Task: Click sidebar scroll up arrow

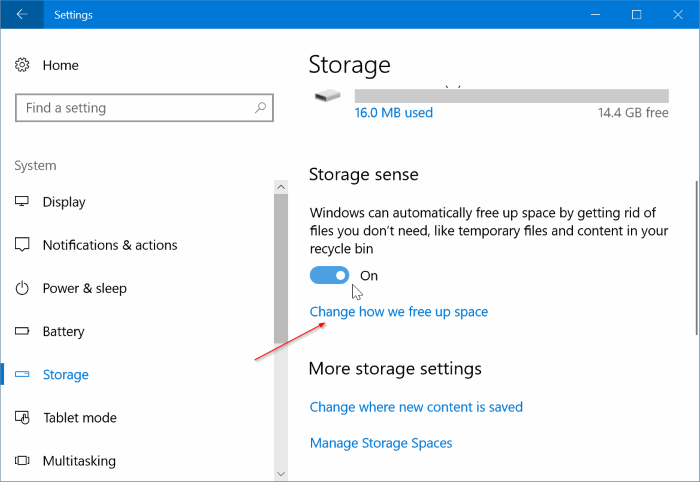Action: [281, 187]
